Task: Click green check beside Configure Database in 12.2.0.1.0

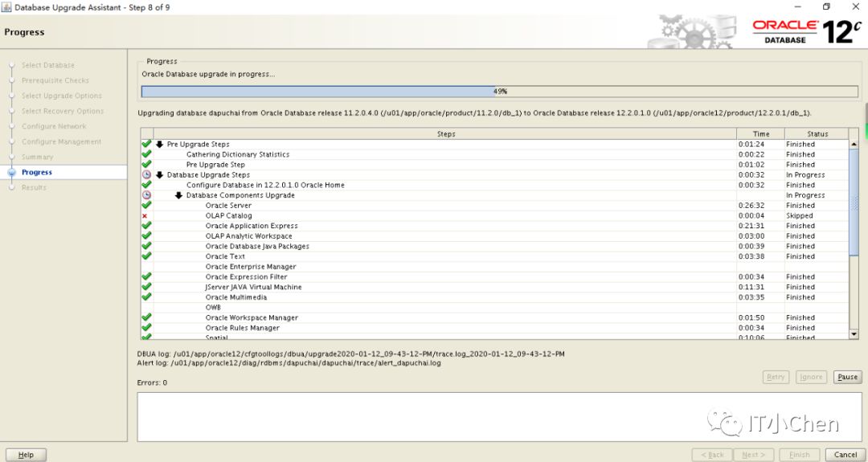Action: coord(146,185)
